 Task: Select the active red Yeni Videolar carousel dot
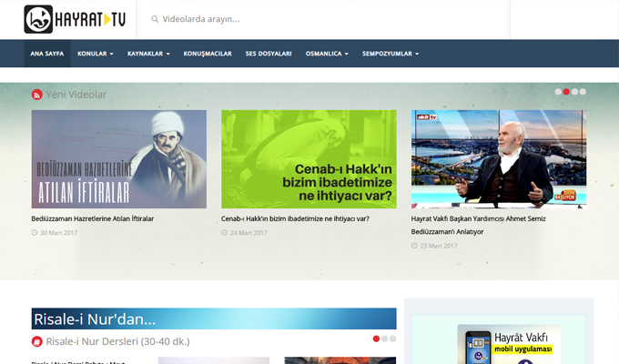click(x=566, y=92)
